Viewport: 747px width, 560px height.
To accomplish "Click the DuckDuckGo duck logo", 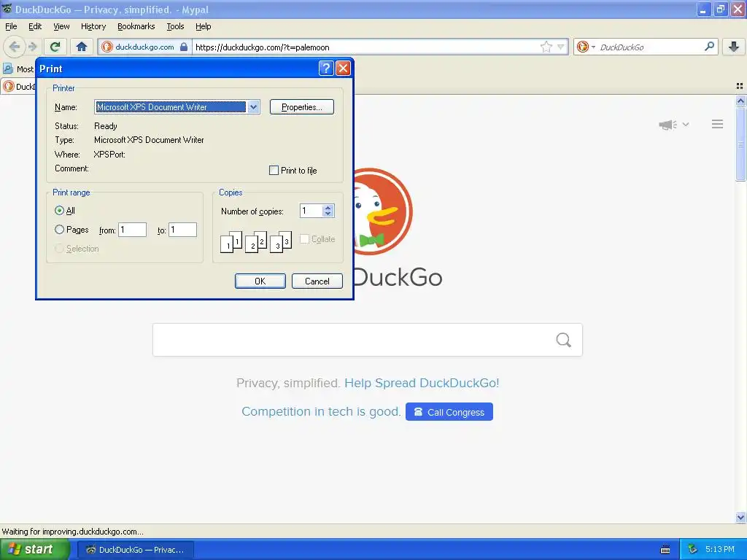I will click(383, 211).
